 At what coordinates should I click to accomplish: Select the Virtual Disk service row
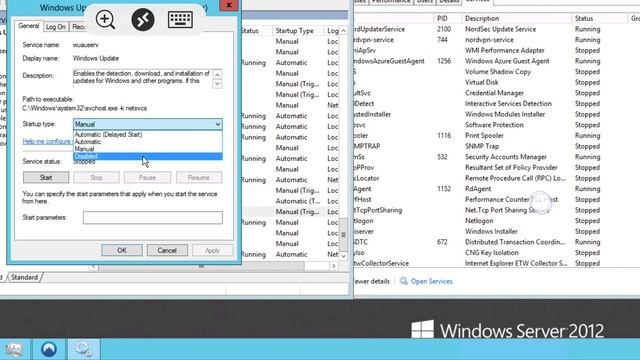(x=496, y=82)
